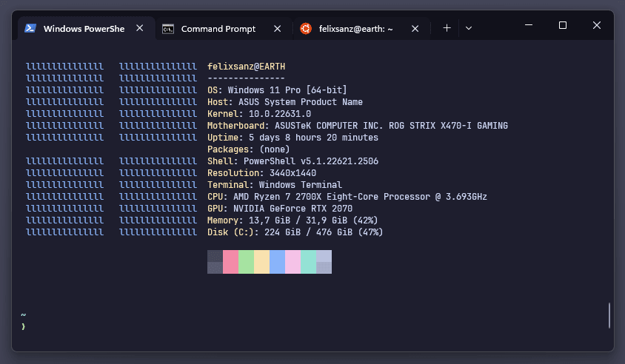Close the Command Prompt tab
Screen dimensions: 625x364
[278, 29]
